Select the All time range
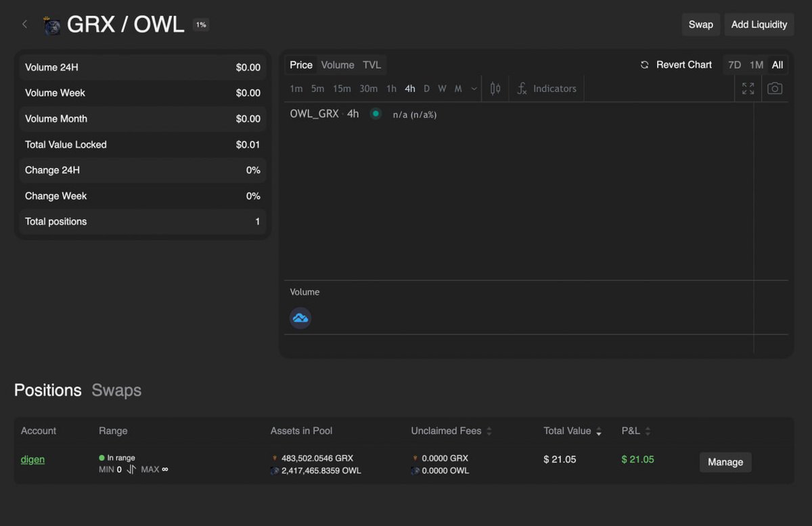This screenshot has height=526, width=812. [x=777, y=65]
